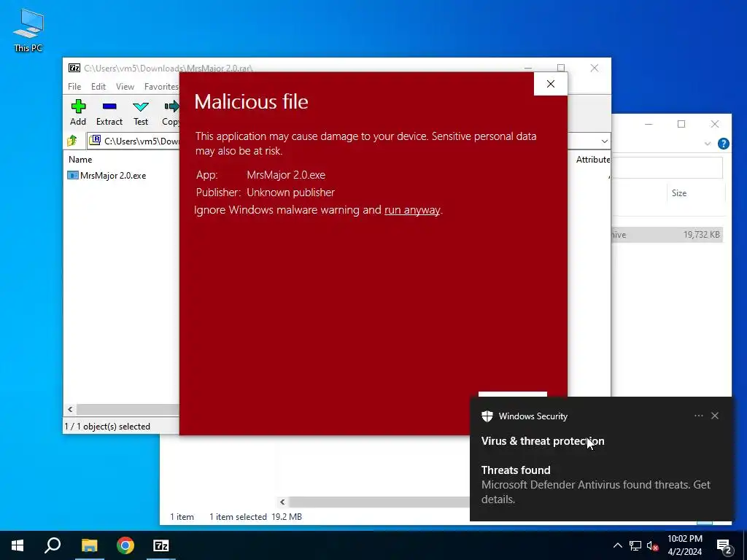Maximize the File Explorer window
The width and height of the screenshot is (747, 560).
pyautogui.click(x=681, y=124)
